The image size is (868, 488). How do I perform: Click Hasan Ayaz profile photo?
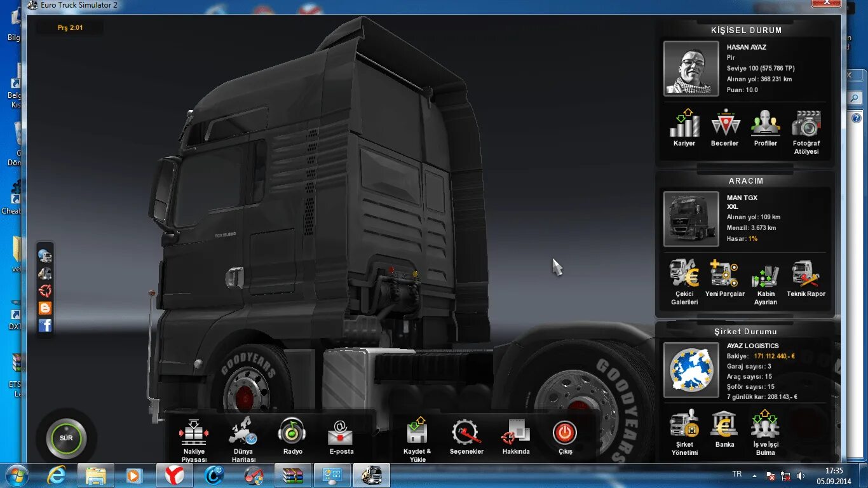[691, 69]
